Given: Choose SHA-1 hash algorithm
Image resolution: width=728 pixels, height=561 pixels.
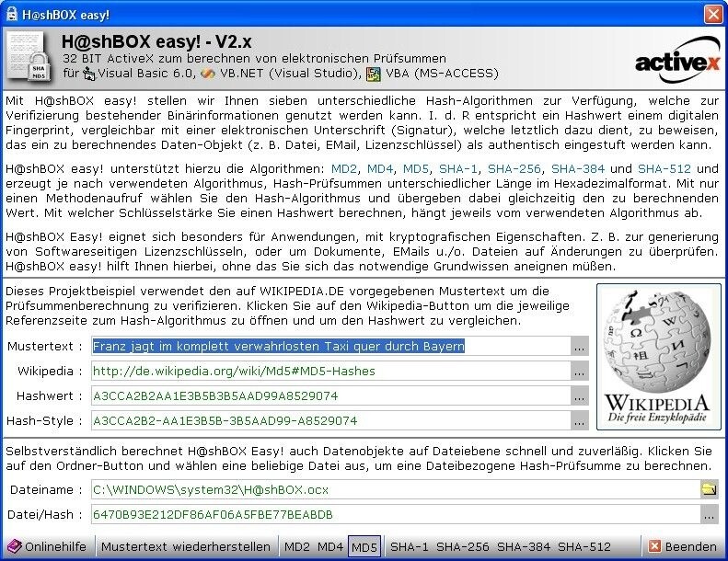Looking at the screenshot, I should tap(409, 547).
